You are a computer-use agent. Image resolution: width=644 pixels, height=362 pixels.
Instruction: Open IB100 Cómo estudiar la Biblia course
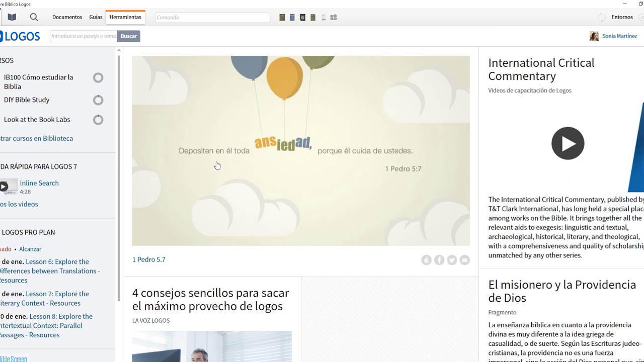point(38,82)
